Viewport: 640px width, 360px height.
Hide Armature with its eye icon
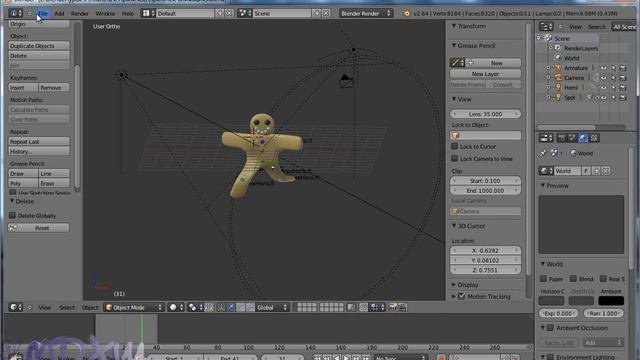[604, 68]
